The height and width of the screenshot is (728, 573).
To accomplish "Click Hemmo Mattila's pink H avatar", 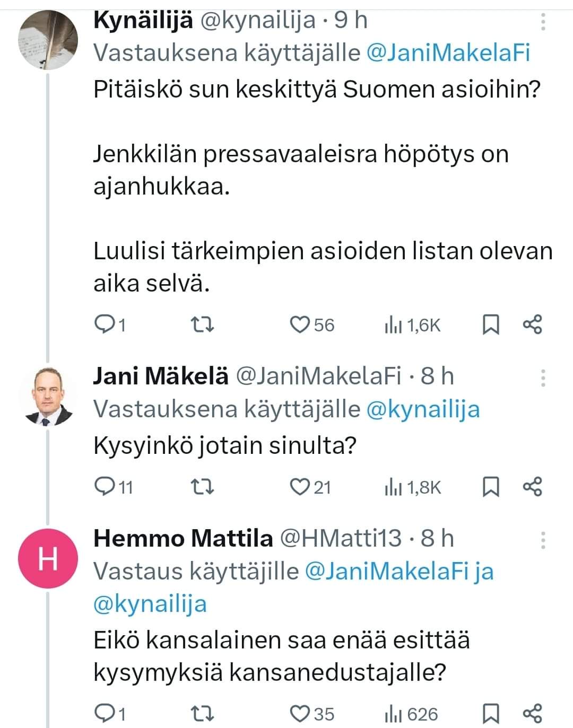I will pos(47,558).
